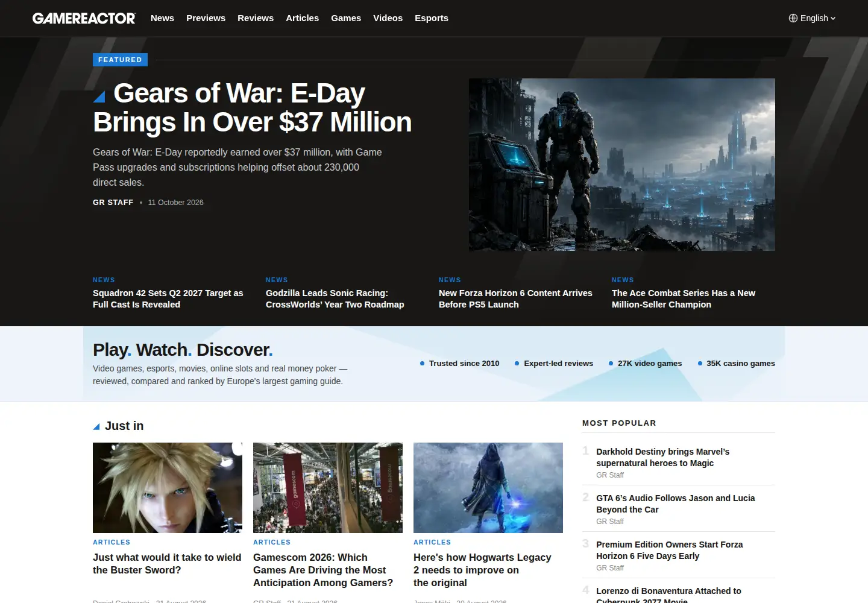Click the Just in section heading

pyautogui.click(x=124, y=426)
